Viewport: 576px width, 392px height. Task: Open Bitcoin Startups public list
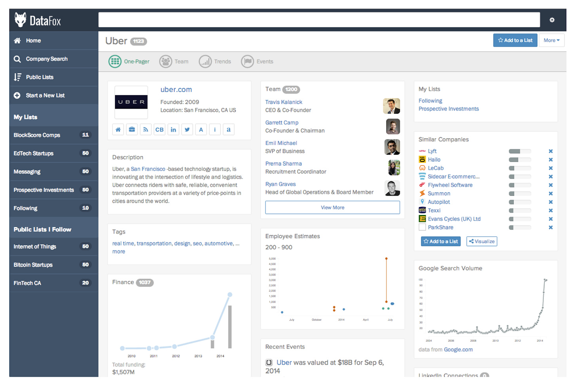pyautogui.click(x=54, y=265)
